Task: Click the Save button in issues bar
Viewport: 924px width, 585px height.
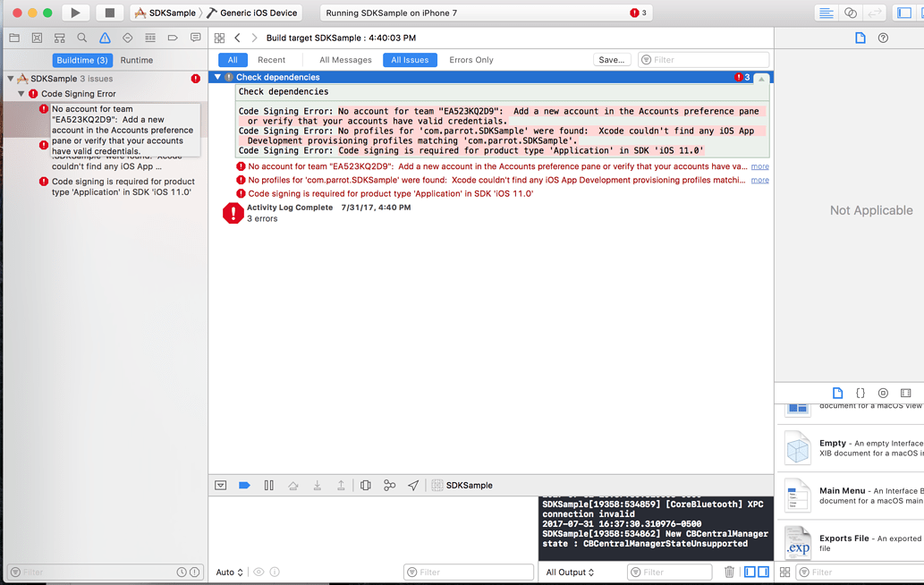Action: (x=612, y=60)
